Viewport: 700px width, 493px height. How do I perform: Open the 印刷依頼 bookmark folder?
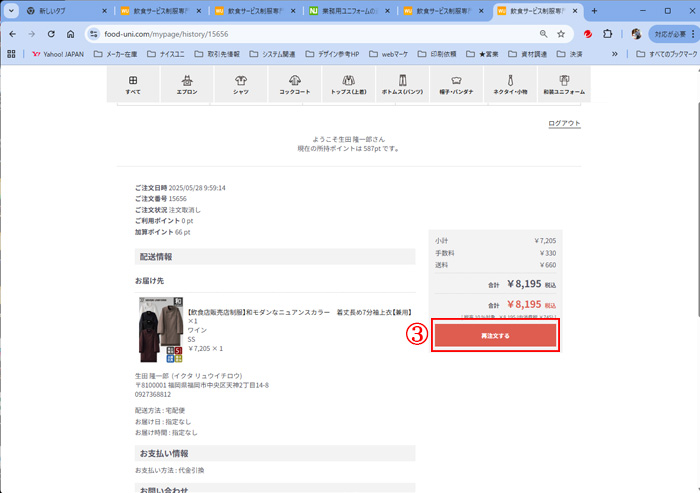point(437,54)
